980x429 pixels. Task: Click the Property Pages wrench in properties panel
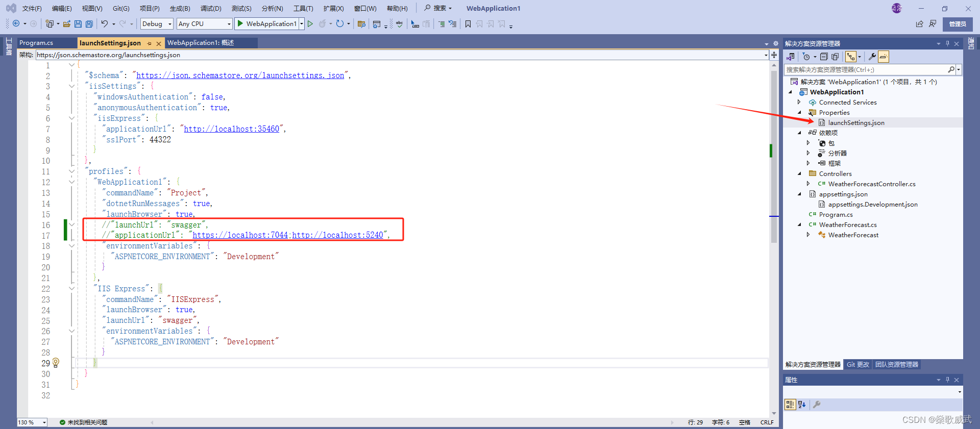817,405
